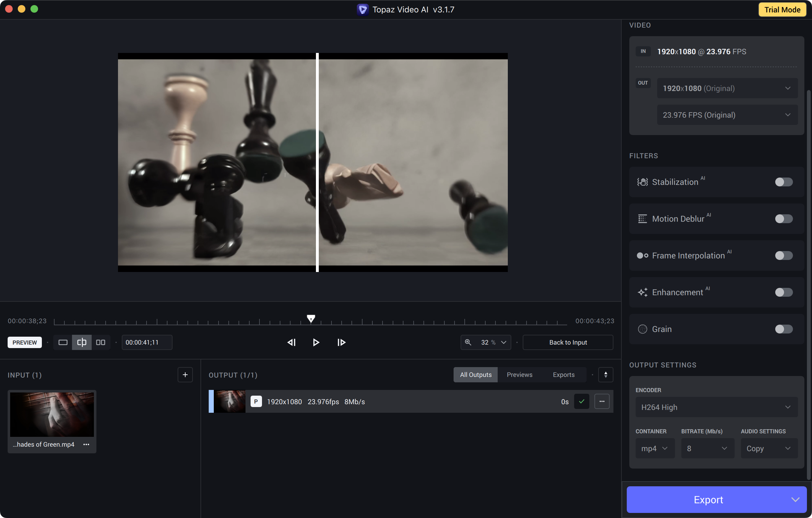The width and height of the screenshot is (812, 518).
Task: Switch to the Previews tab
Action: click(519, 375)
